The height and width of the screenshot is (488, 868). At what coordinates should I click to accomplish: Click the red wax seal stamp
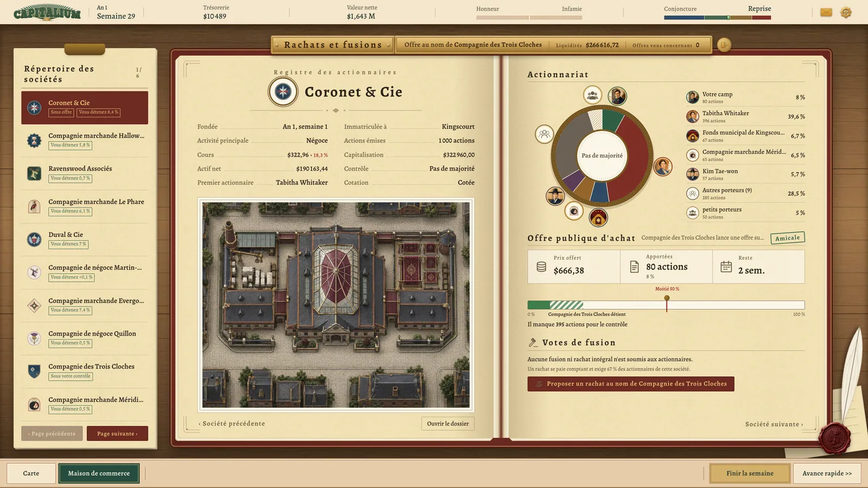pyautogui.click(x=834, y=439)
